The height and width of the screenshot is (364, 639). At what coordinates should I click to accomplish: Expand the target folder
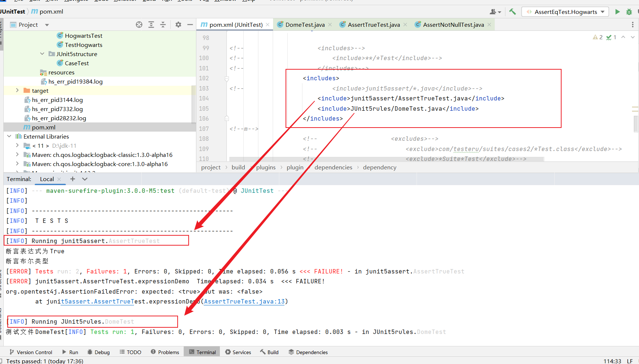[17, 91]
